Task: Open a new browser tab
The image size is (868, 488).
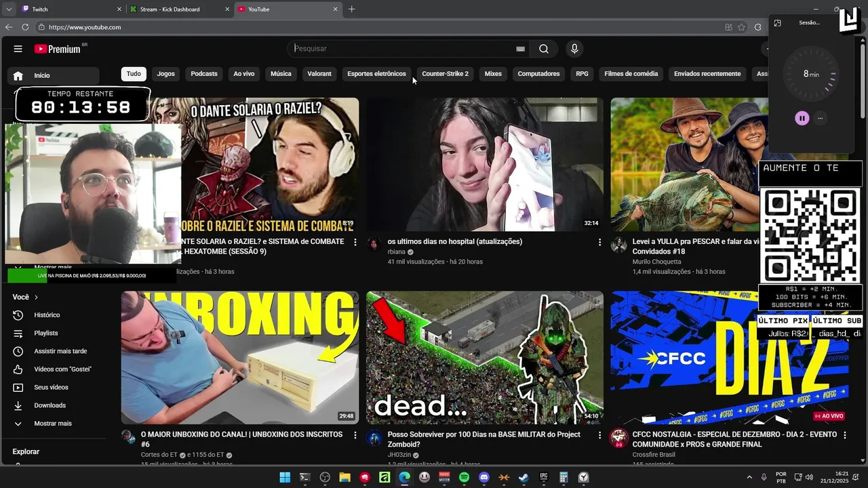Action: tap(351, 9)
